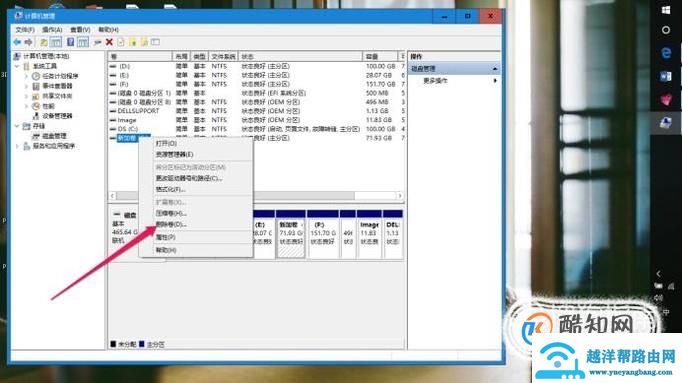The width and height of the screenshot is (682, 383).
Task: Open 帮助(H) menu in the menu bar
Action: (108, 30)
